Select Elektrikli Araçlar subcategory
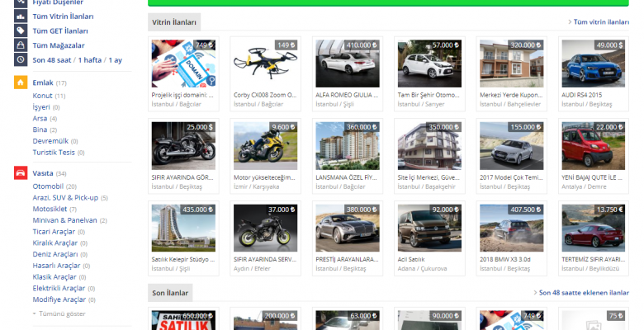 point(59,288)
